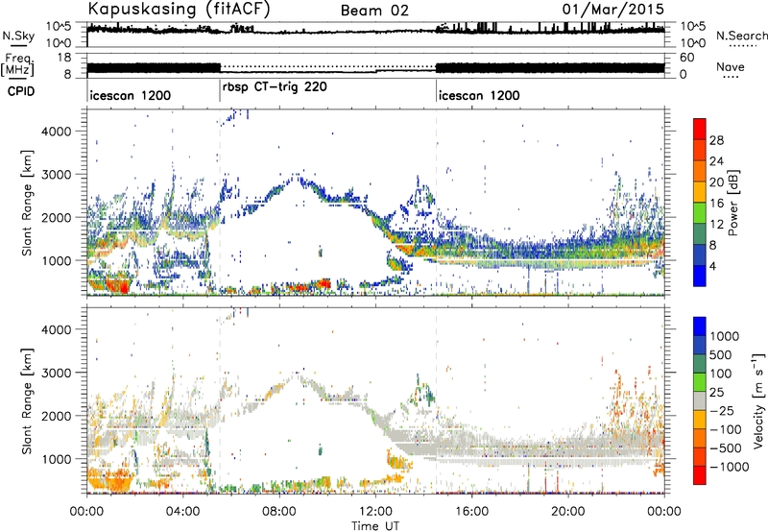Screen dimensions: 768x532
Task: Click the '24' label on Power colorbar
Action: click(x=716, y=161)
